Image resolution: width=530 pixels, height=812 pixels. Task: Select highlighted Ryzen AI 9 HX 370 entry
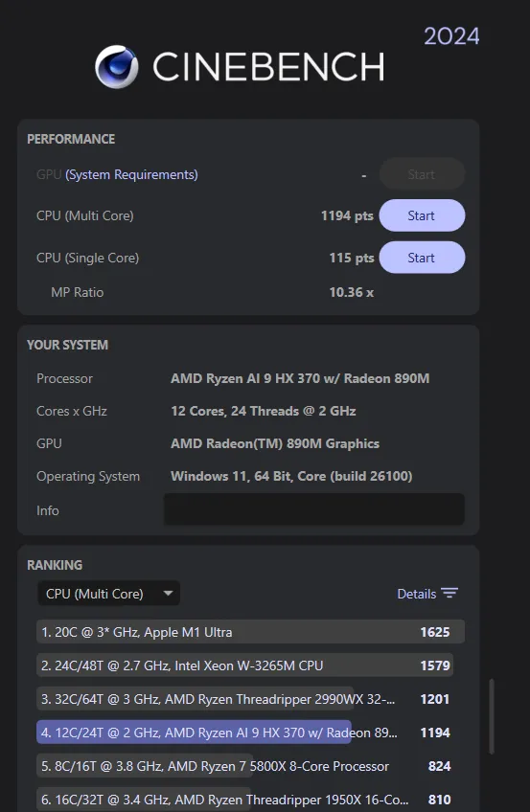coord(250,733)
